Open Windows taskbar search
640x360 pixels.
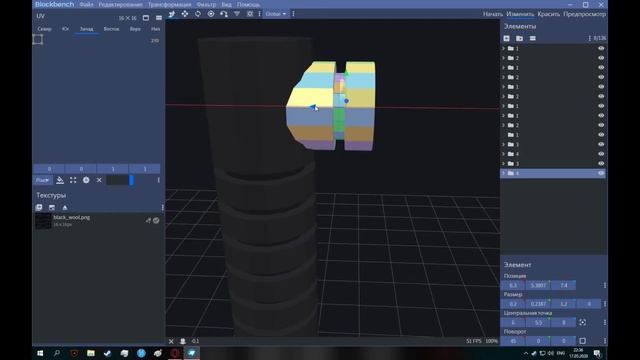tap(57, 353)
